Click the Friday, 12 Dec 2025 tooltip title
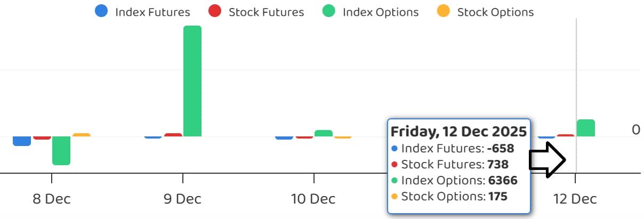The height and width of the screenshot is (219, 644). click(458, 132)
